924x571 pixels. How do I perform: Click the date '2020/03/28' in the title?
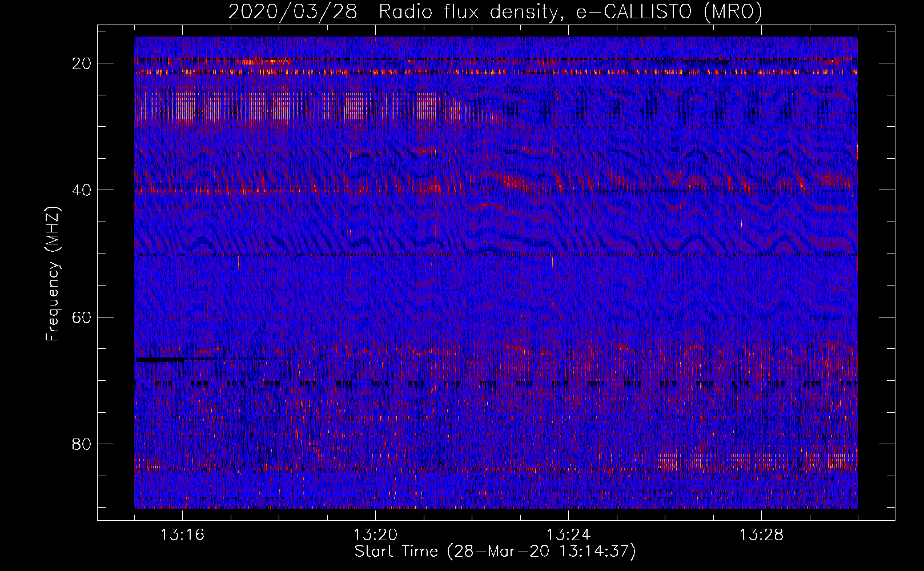click(x=292, y=12)
